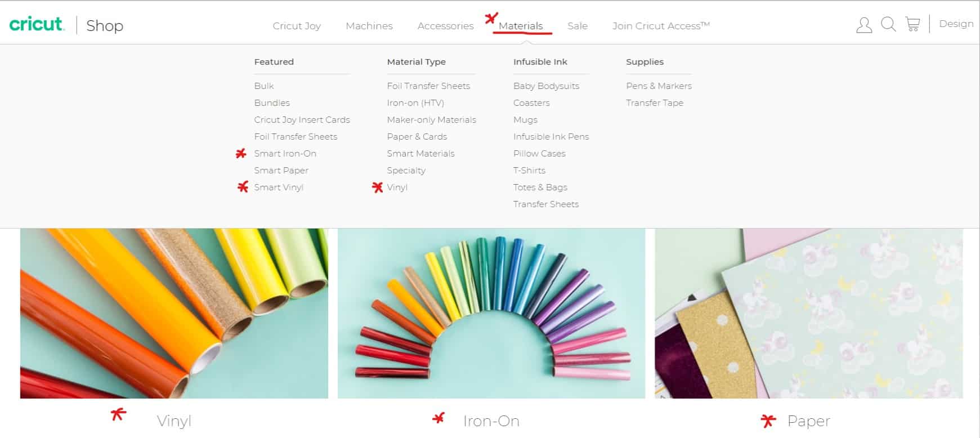Select Smart Iron-On under Featured
This screenshot has width=980, height=438.
point(285,153)
